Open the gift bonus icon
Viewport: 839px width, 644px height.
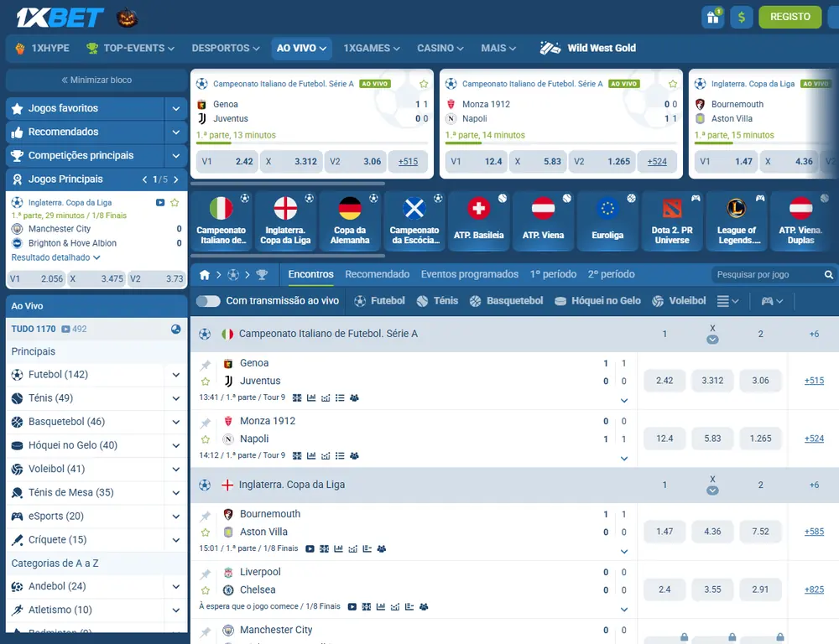coord(712,17)
